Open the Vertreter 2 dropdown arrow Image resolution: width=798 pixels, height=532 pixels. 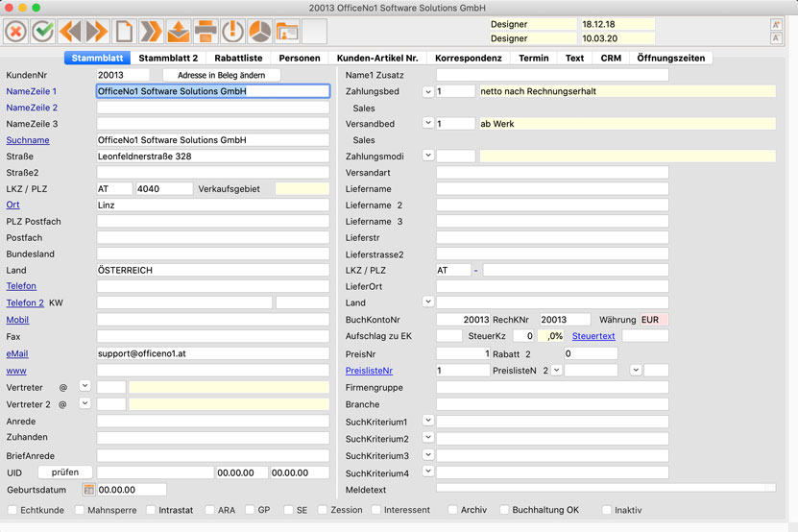pyautogui.click(x=85, y=403)
